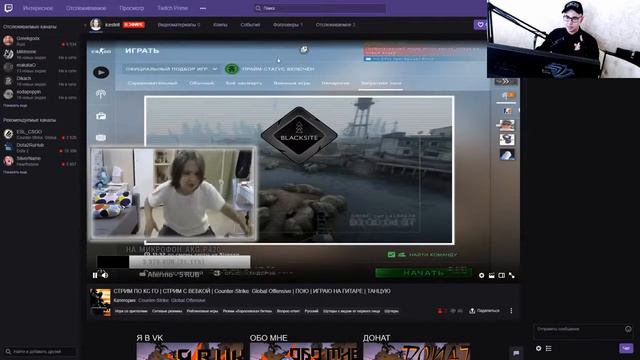Click the purple heart follow button
Viewport: 640px width, 360px height.
pyautogui.click(x=480, y=25)
